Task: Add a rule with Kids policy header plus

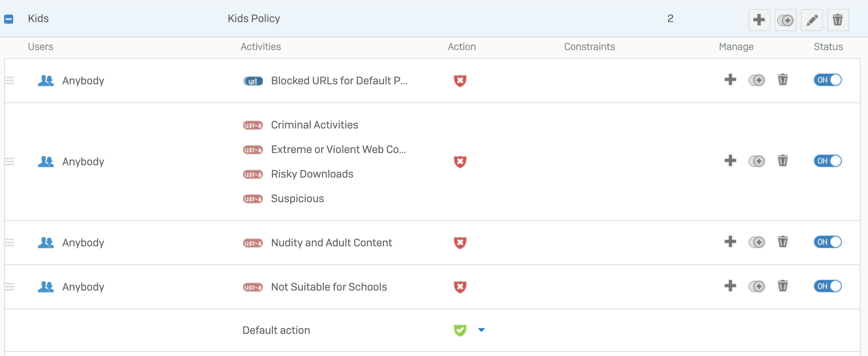Action: [759, 20]
